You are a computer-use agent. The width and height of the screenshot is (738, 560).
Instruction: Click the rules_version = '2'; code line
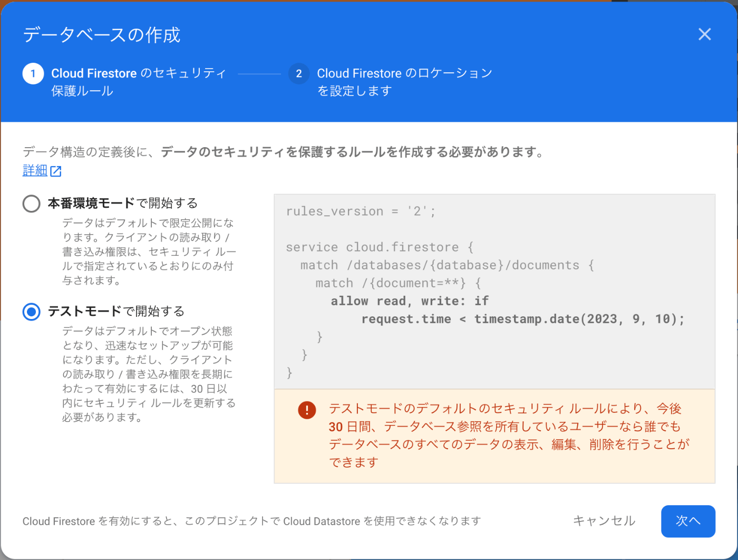pyautogui.click(x=361, y=211)
